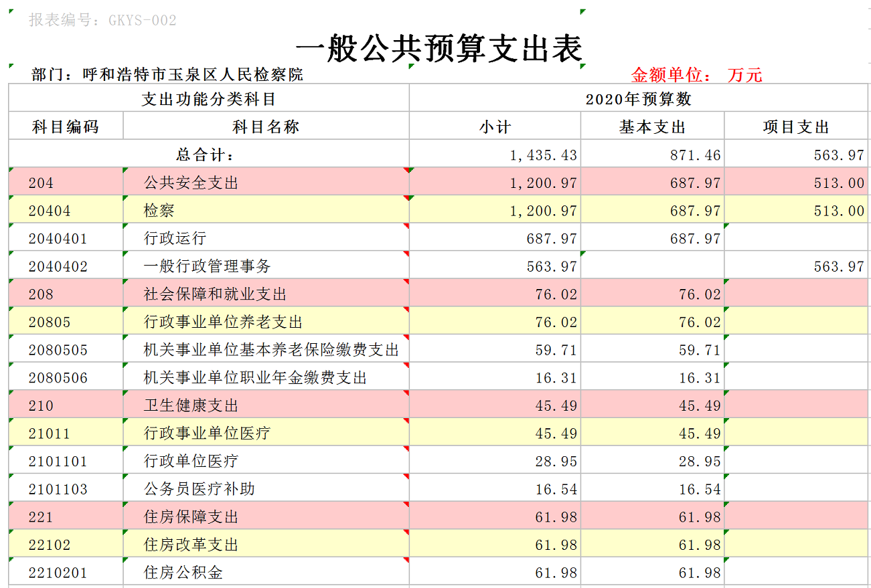Click the 行政事业单位养老支出 name cell
The height and width of the screenshot is (588, 871).
coord(266,322)
